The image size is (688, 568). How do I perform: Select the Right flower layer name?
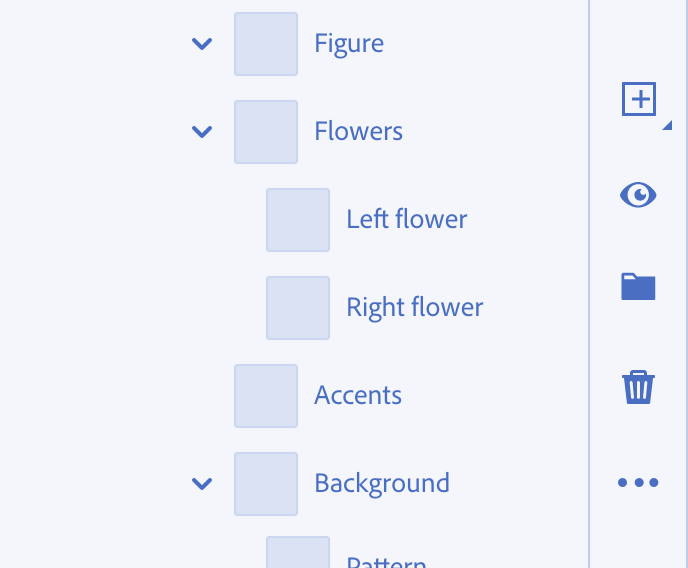click(415, 307)
